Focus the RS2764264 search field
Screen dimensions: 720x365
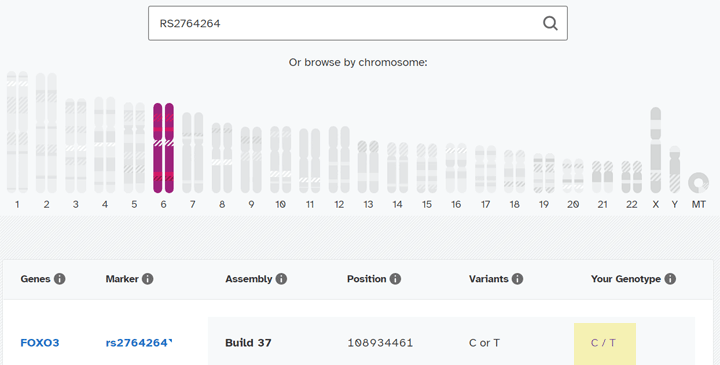358,23
